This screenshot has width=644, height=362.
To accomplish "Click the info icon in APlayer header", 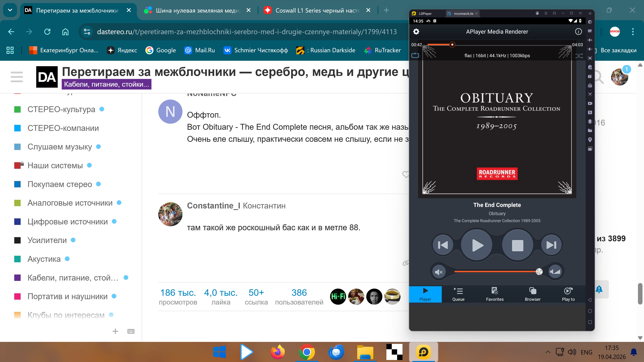I will click(578, 32).
